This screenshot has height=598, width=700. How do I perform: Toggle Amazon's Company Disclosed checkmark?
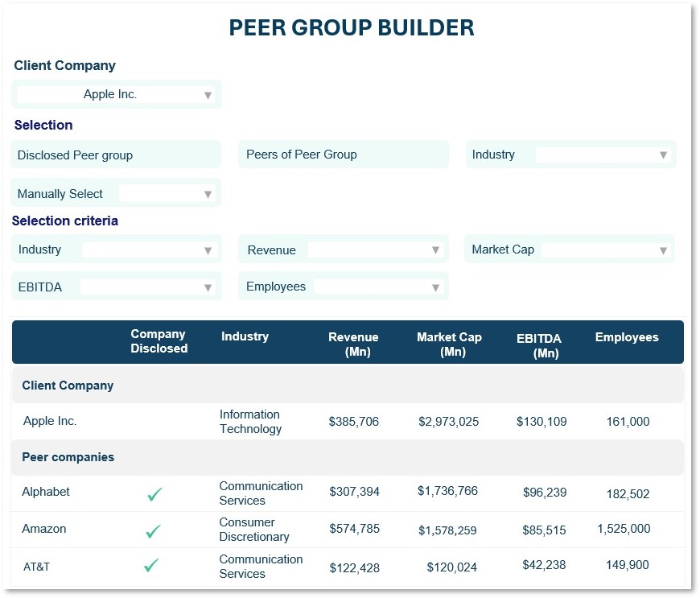pos(153,531)
